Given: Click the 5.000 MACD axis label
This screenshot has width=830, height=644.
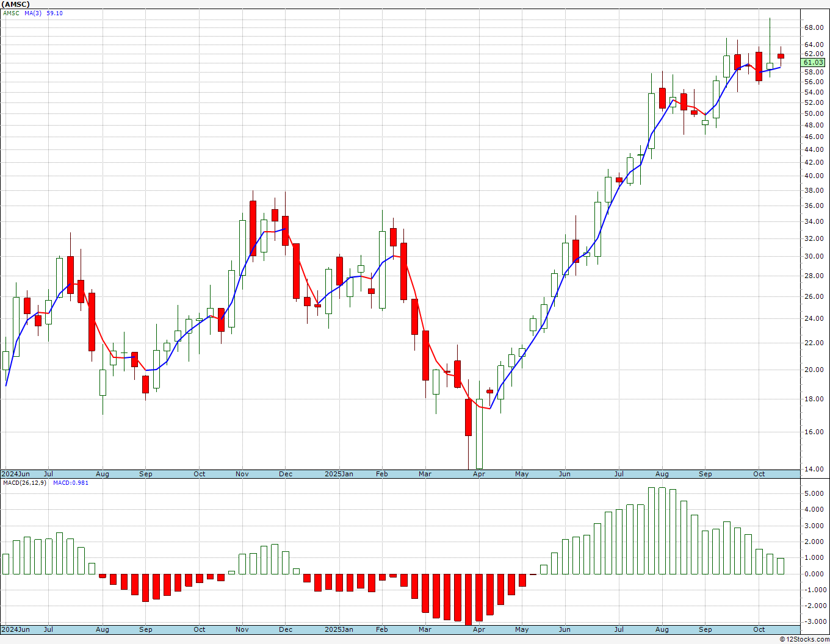Looking at the screenshot, I should (815, 493).
